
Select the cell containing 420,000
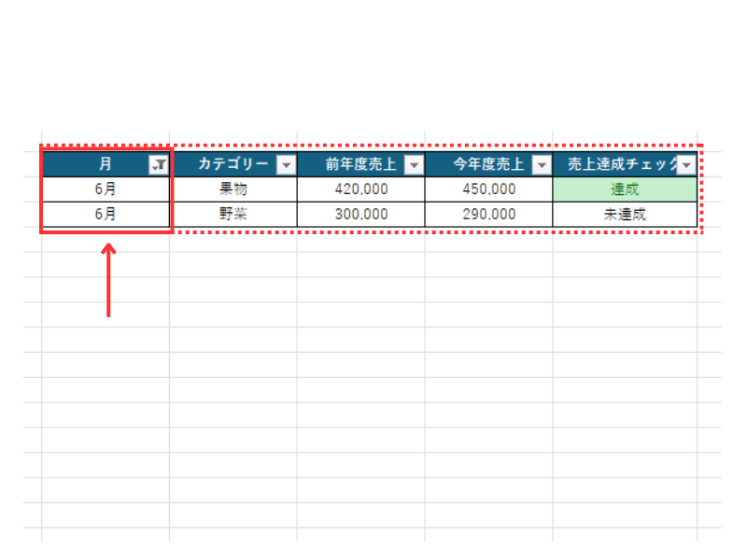click(x=360, y=189)
